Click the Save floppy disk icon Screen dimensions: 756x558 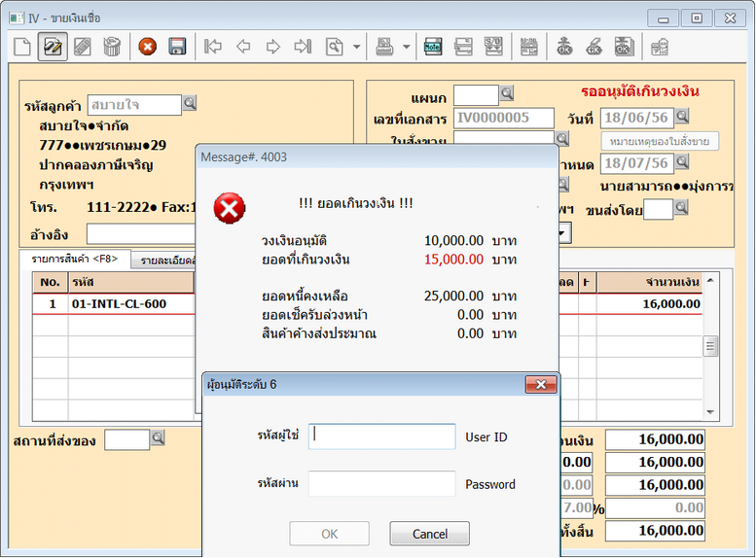[x=177, y=46]
